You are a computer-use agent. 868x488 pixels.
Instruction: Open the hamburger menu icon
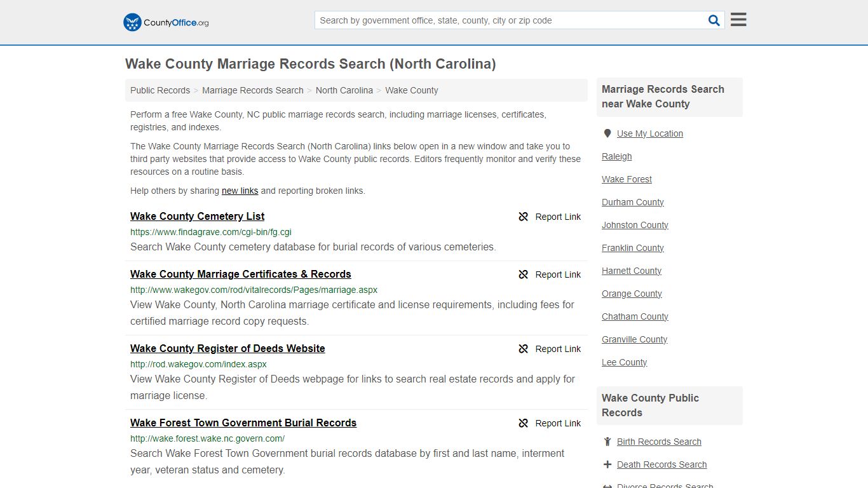(738, 20)
